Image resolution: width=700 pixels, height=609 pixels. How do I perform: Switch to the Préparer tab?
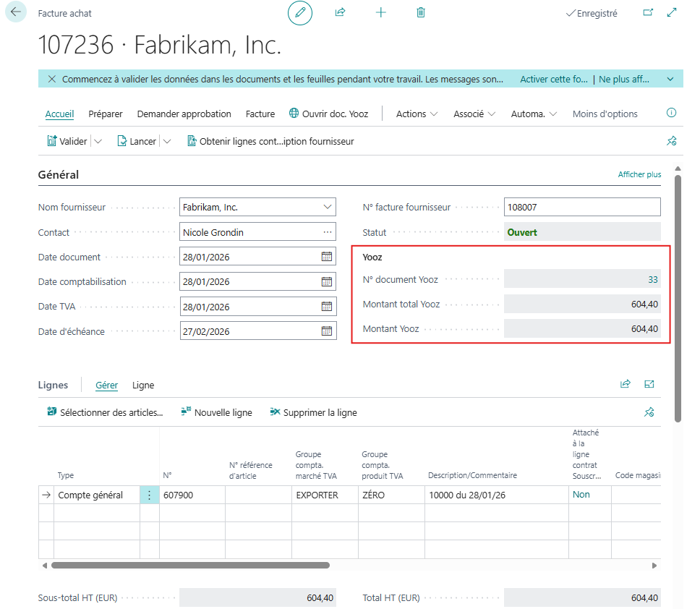point(106,114)
